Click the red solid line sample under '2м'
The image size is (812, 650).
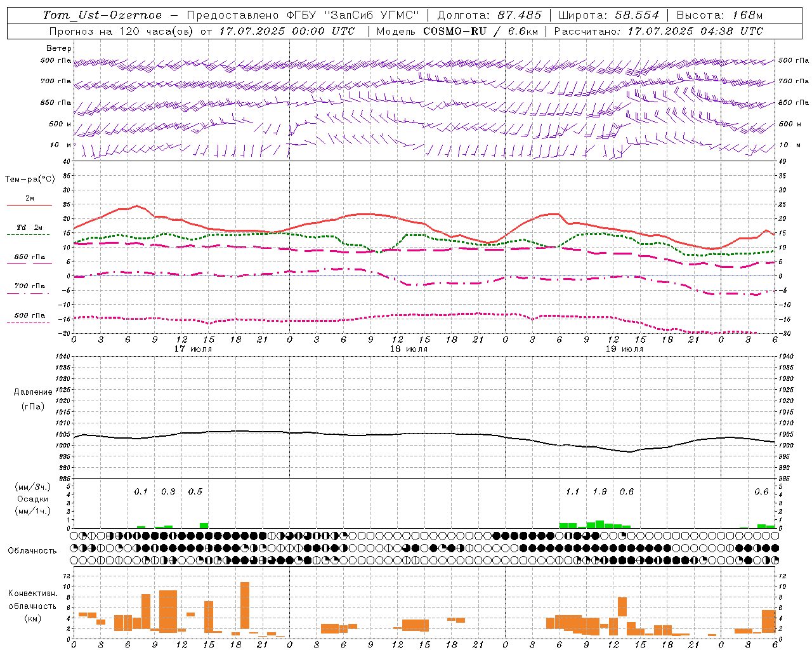29,205
